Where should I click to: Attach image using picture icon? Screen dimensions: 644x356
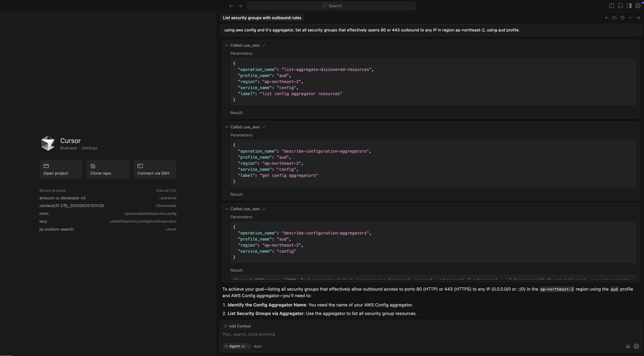(628, 346)
